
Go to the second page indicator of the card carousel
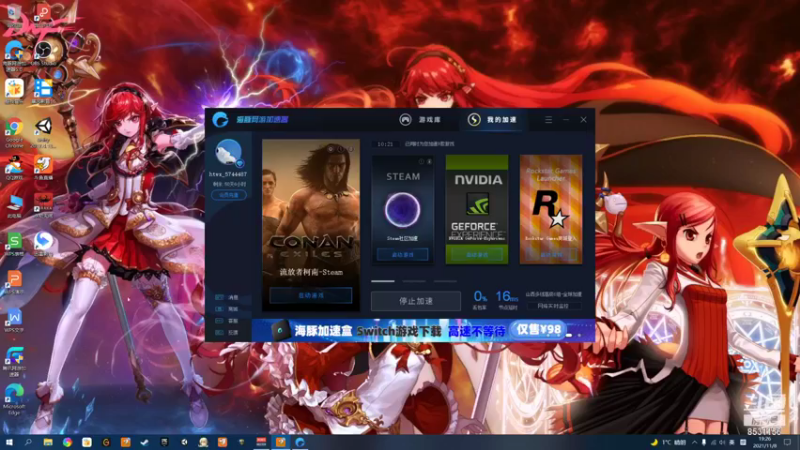414,281
